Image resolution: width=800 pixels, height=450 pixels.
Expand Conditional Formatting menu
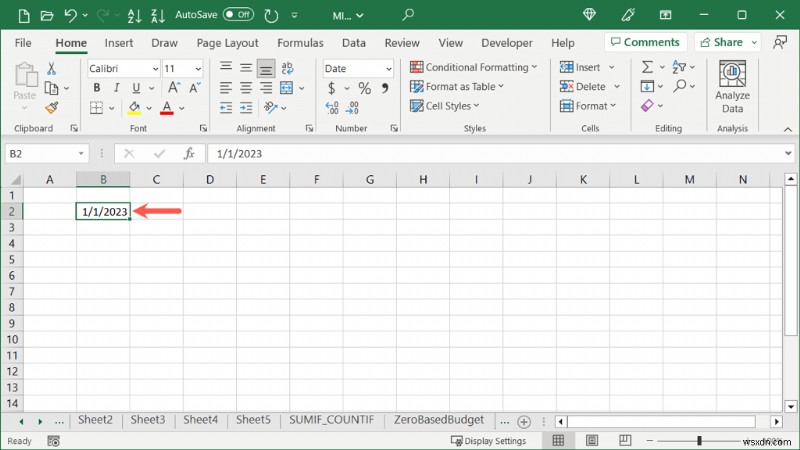[x=473, y=67]
